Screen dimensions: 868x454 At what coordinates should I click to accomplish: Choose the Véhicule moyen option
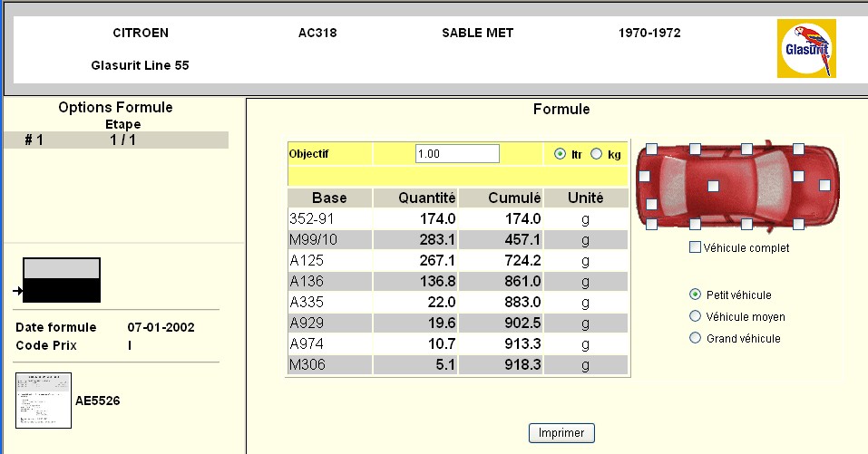(x=696, y=316)
